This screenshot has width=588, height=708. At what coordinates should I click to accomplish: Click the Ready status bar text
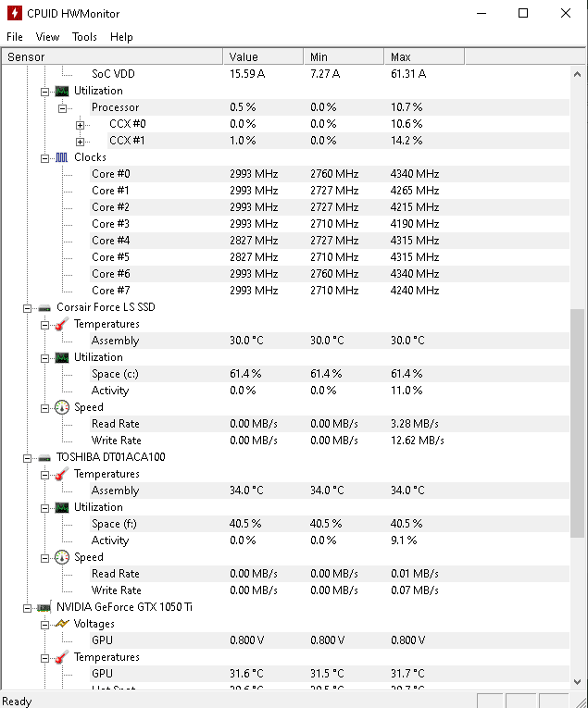(x=18, y=702)
